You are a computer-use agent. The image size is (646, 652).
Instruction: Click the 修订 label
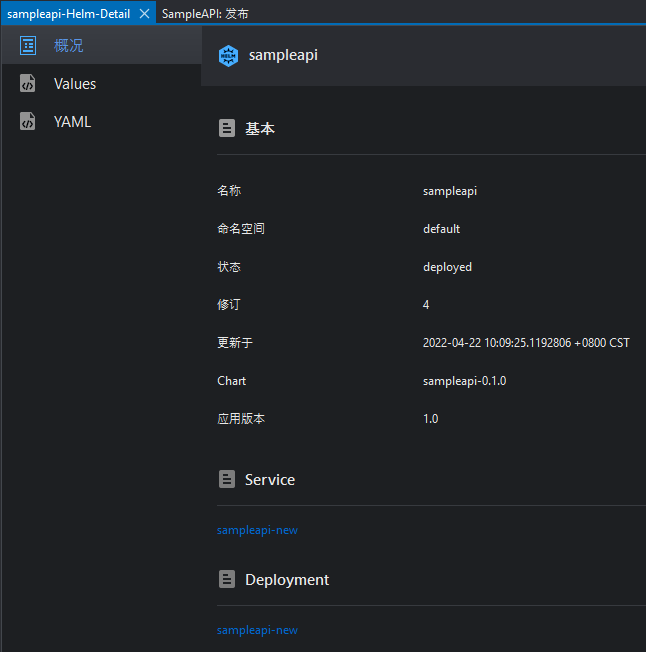pyautogui.click(x=229, y=304)
